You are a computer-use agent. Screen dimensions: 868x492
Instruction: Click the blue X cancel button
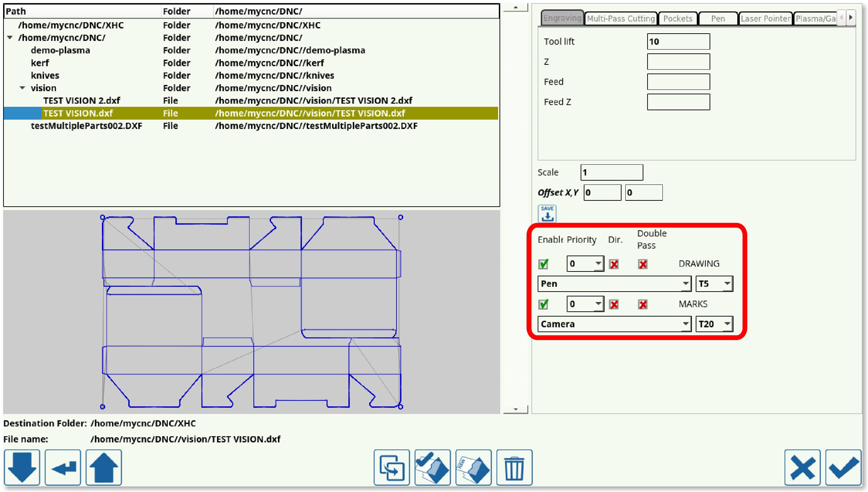coord(802,467)
